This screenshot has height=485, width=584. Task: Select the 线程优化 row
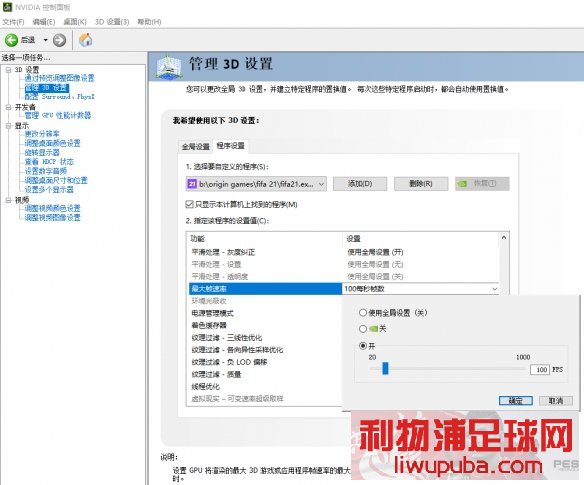click(265, 387)
